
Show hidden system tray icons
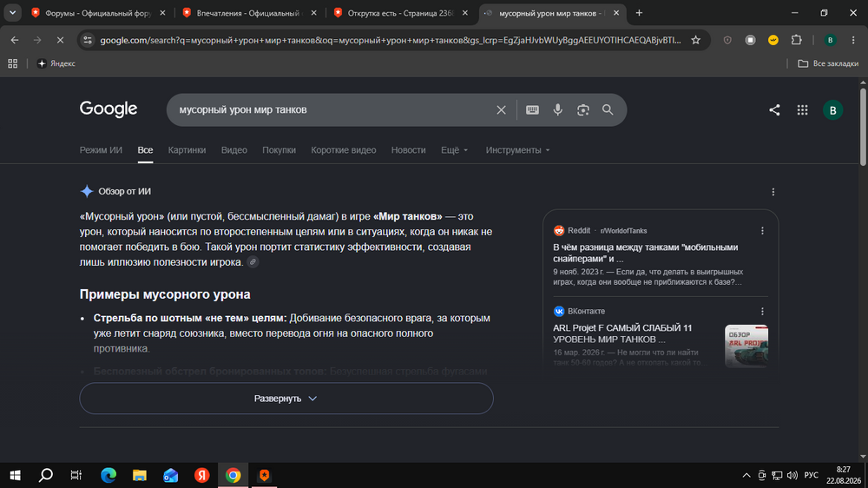click(x=746, y=475)
